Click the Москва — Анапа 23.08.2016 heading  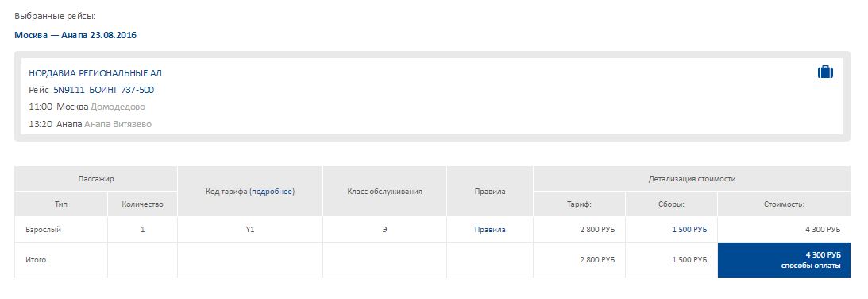[x=75, y=35]
